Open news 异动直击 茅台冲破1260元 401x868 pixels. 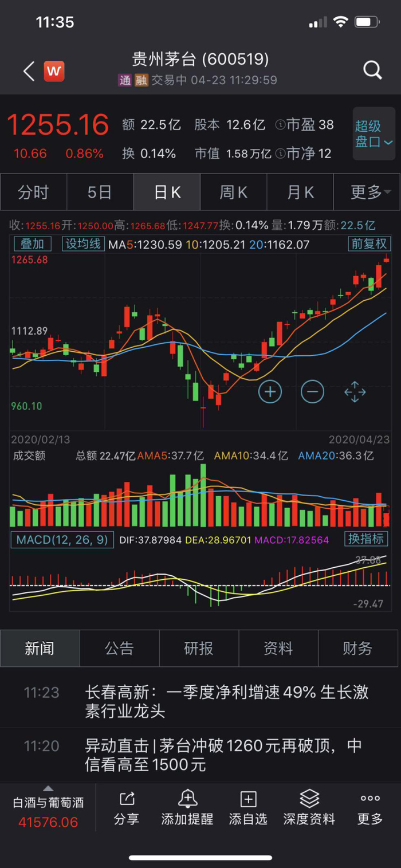click(200, 755)
